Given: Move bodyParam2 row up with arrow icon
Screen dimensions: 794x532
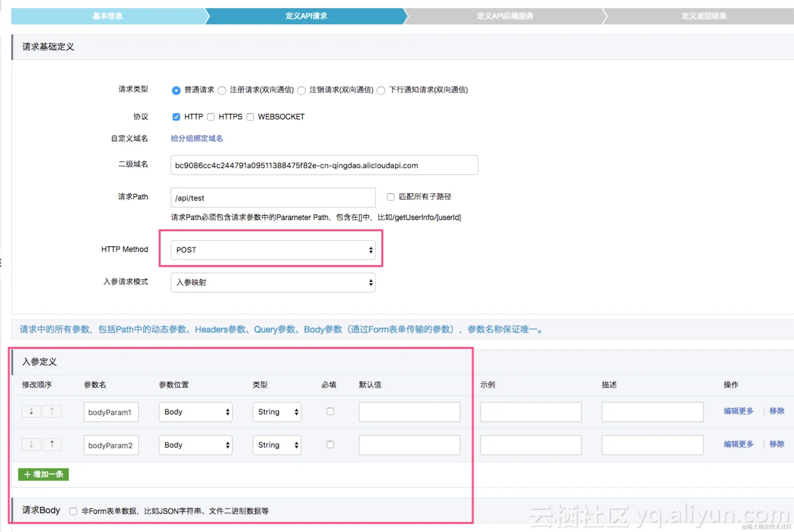Looking at the screenshot, I should pyautogui.click(x=52, y=444).
